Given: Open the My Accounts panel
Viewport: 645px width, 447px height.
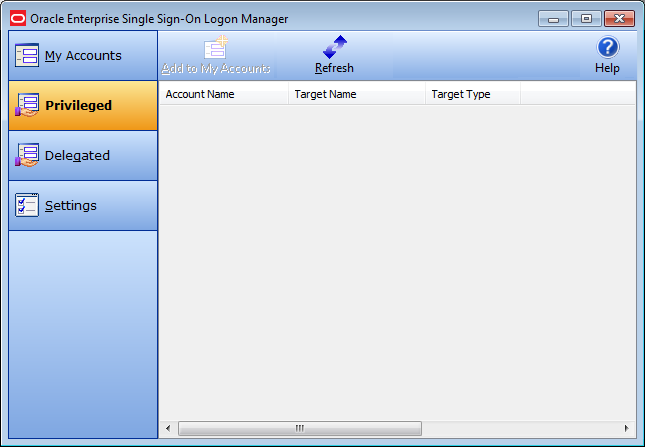Looking at the screenshot, I should click(x=83, y=56).
